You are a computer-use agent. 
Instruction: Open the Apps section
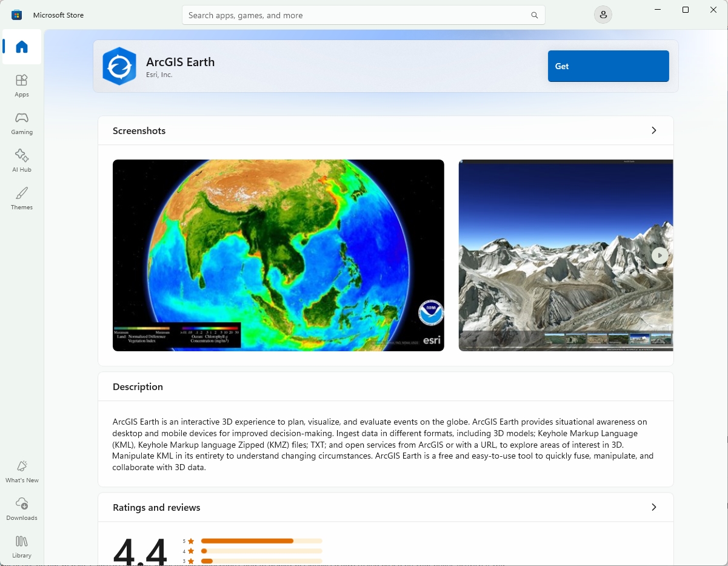coord(22,86)
